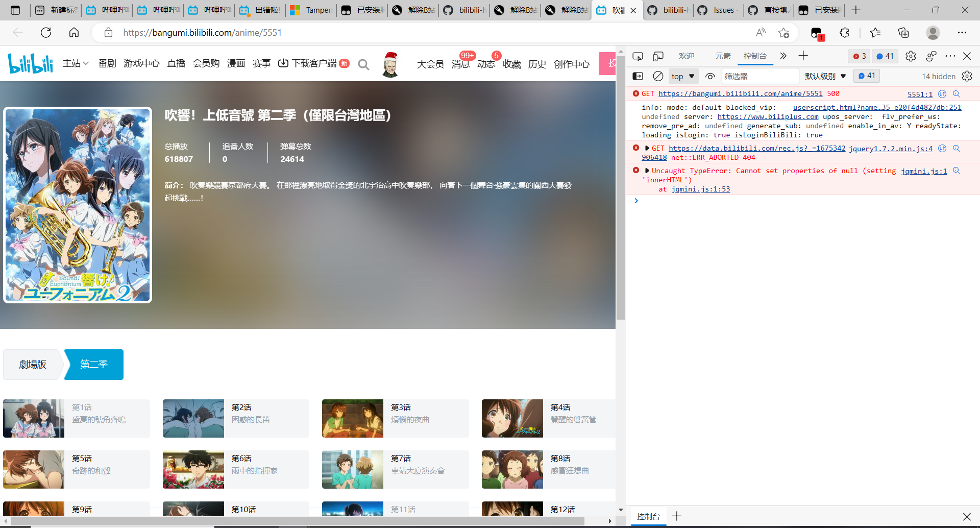The image size is (980, 528).
Task: Show the console sidebar
Action: [639, 76]
